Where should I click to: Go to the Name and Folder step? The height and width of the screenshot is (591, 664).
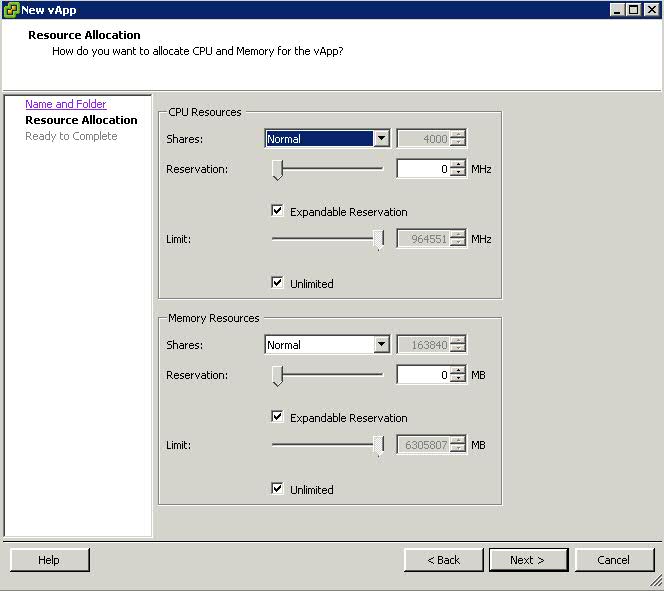point(66,104)
